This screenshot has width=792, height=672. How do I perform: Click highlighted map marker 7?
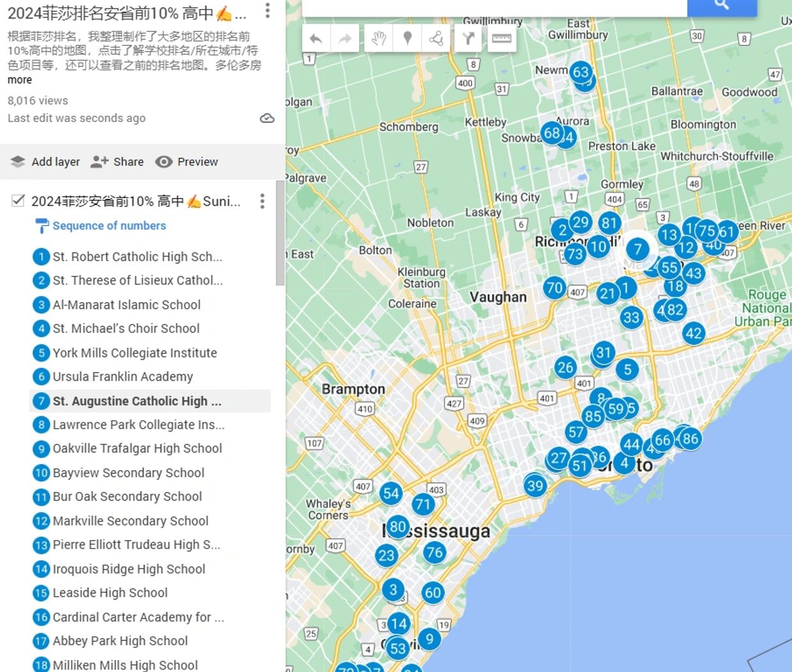[x=637, y=249]
